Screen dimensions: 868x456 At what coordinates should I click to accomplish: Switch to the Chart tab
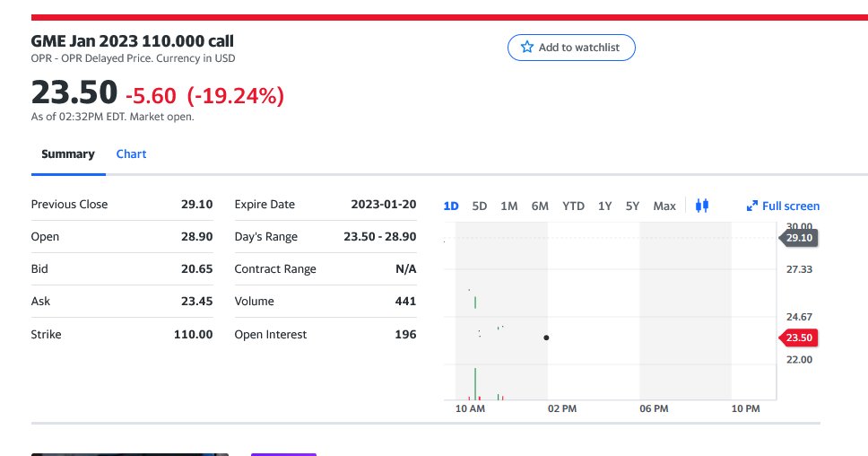pyautogui.click(x=131, y=154)
